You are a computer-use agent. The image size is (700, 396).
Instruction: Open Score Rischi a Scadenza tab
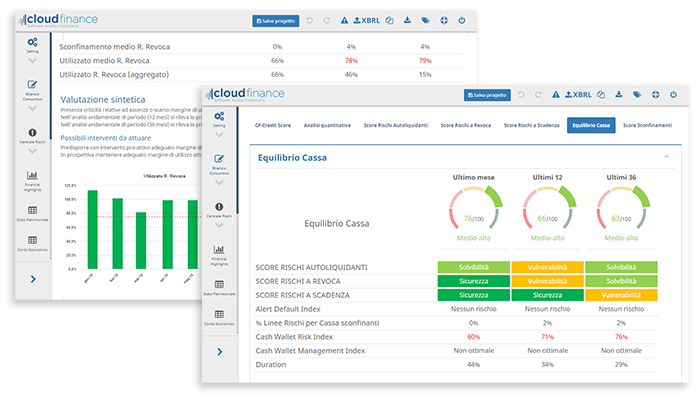[532, 125]
